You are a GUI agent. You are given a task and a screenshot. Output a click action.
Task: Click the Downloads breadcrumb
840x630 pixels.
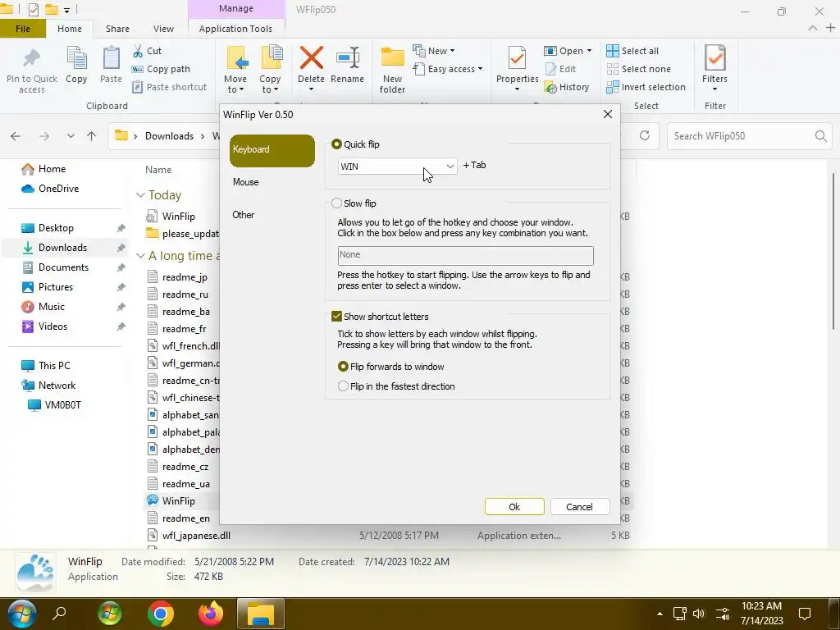click(x=169, y=136)
